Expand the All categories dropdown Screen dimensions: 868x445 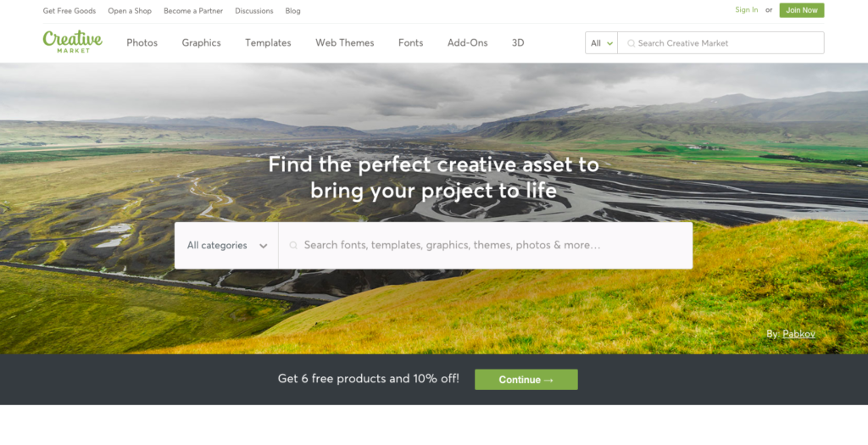click(226, 246)
